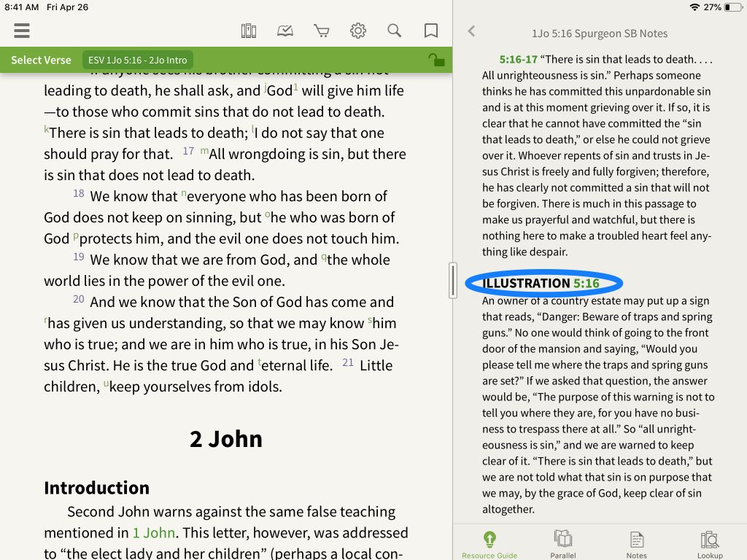Screen dimensions: 747x560
Task: Tap verse number 20
Action: [79, 299]
